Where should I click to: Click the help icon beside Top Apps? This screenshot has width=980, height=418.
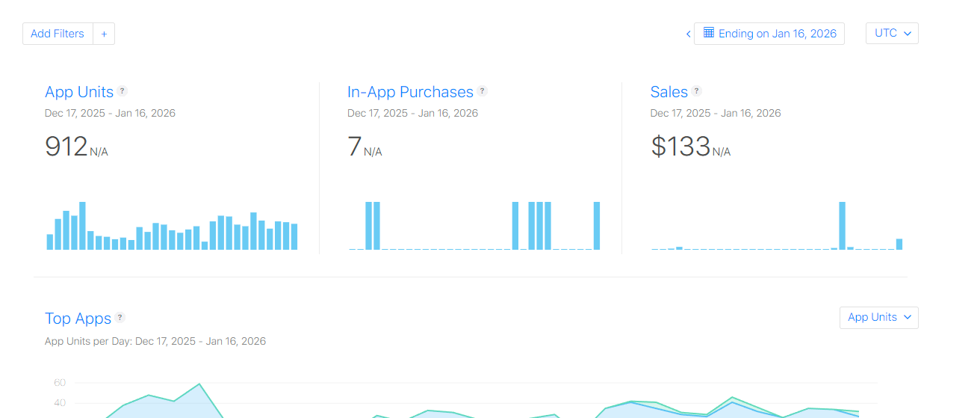120,318
